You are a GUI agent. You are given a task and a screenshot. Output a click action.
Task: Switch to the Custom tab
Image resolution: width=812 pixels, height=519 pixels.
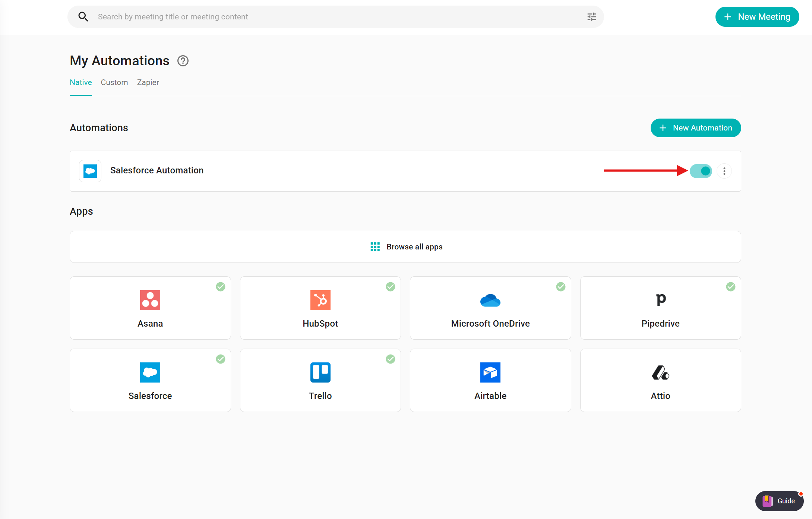coord(114,82)
